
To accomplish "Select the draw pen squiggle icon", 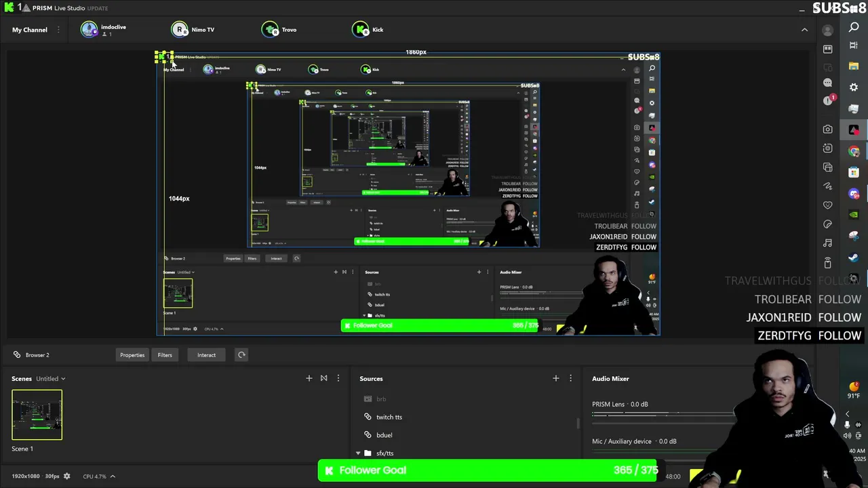I will 827,186.
